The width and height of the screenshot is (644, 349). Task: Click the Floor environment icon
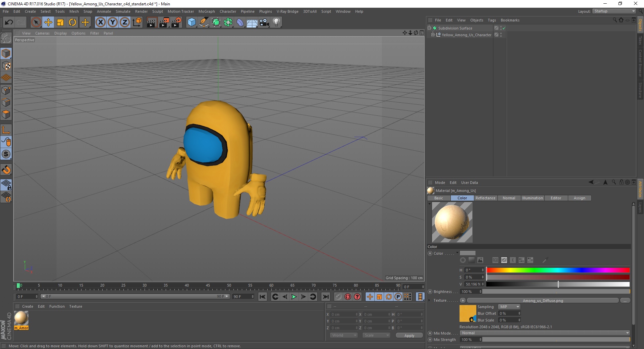[252, 22]
